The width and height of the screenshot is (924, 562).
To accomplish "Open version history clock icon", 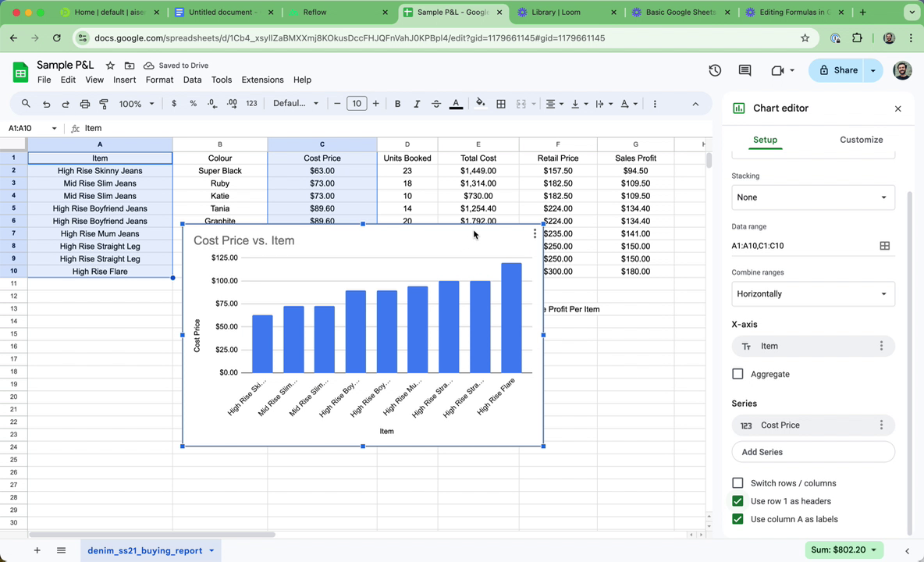I will (x=715, y=70).
